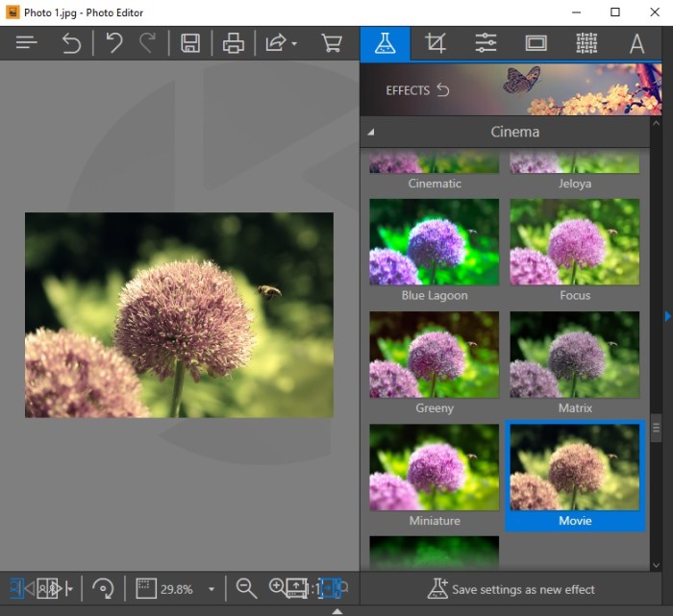Maximize the Photo Editor window
Screen dimensions: 673x616
(615, 12)
